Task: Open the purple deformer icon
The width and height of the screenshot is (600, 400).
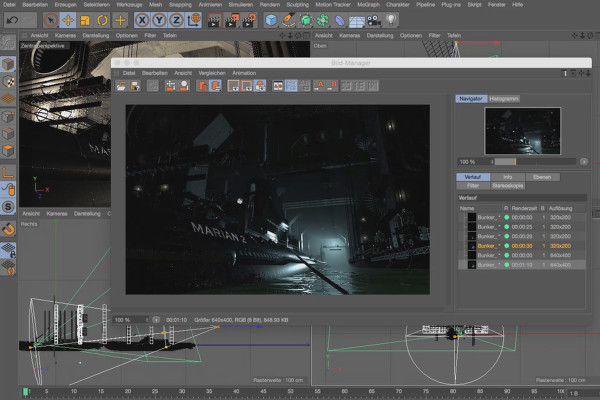Action: tap(340, 20)
